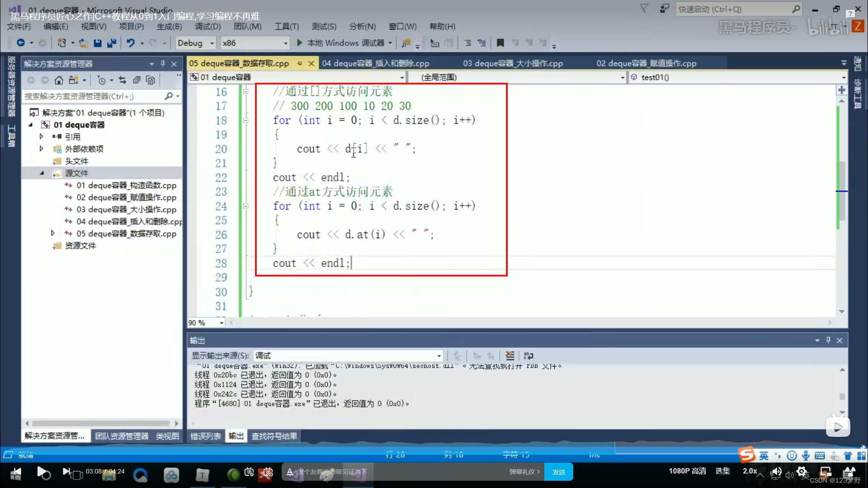
Task: Open the (全局范围) scope dropdown
Action: pyautogui.click(x=623, y=77)
